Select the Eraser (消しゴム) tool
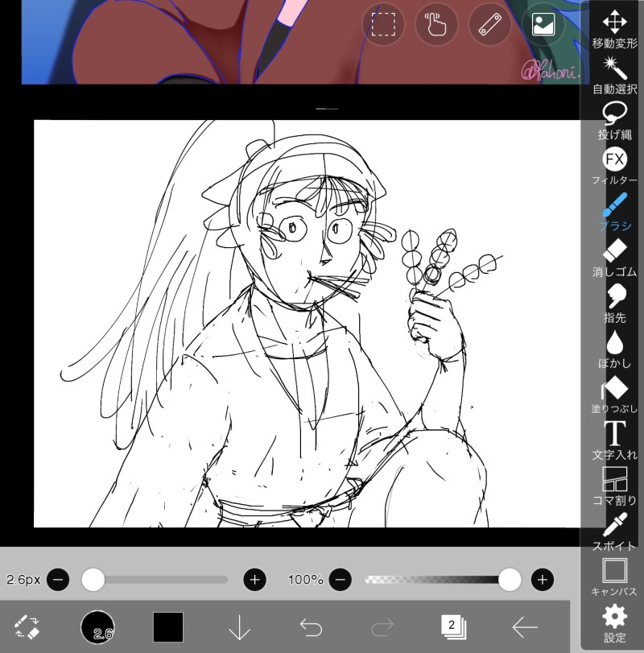This screenshot has width=644, height=653. pyautogui.click(x=614, y=258)
